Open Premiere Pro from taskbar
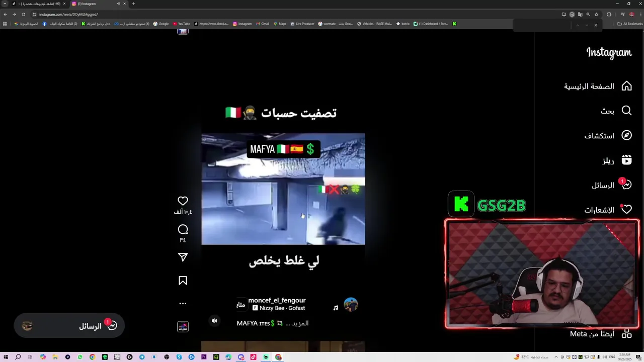The height and width of the screenshot is (362, 644). click(x=204, y=357)
